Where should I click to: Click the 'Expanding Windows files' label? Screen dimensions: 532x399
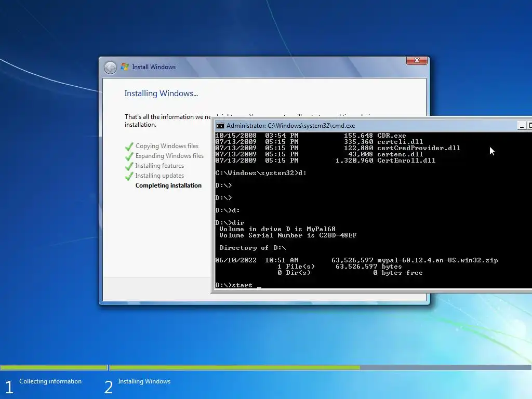tap(169, 156)
